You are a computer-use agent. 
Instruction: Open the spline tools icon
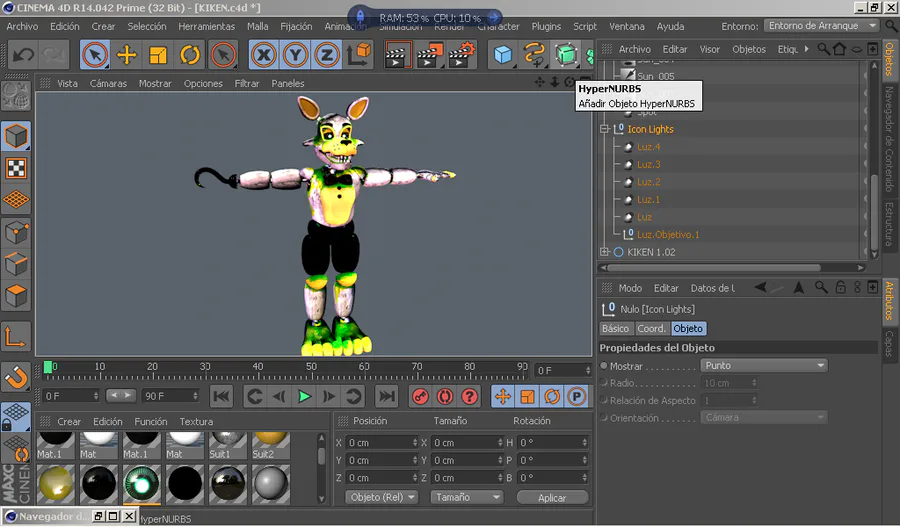tap(534, 55)
